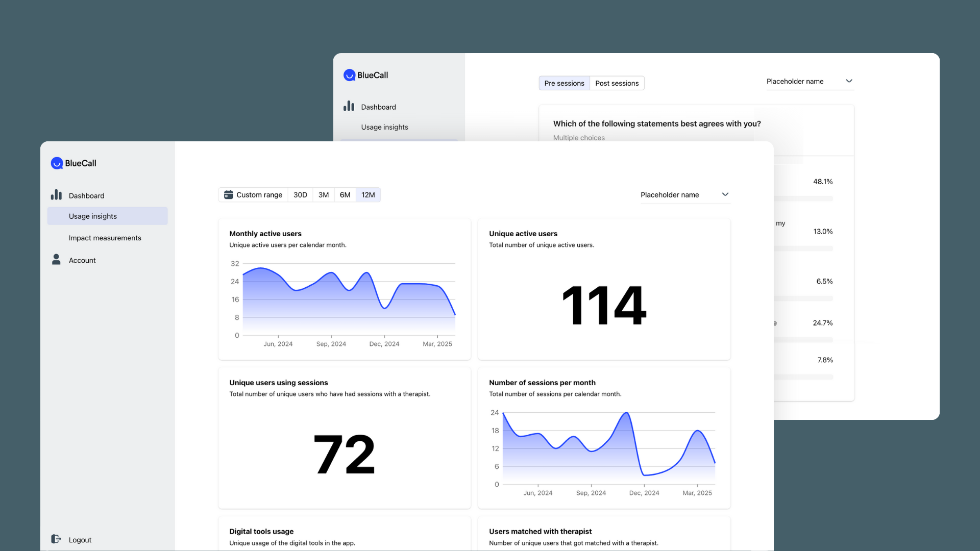Open Impact measurements page
Viewport: 980px width, 551px height.
(105, 238)
